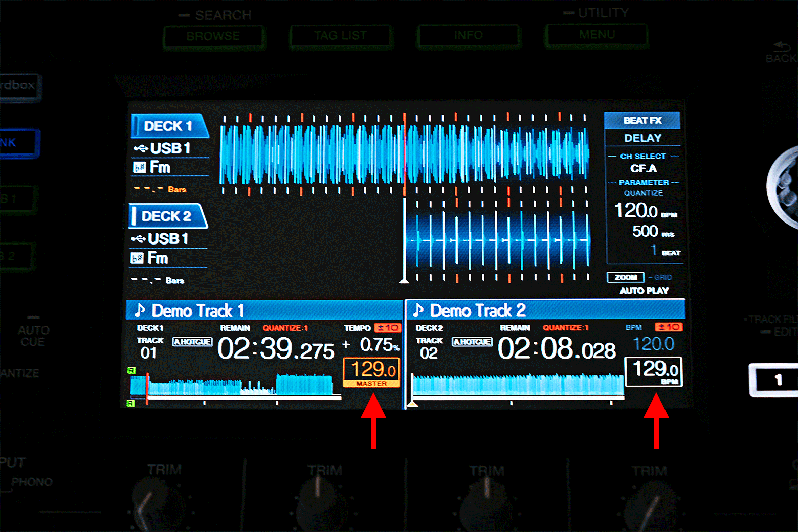Viewport: 798px width, 532px height.
Task: Select the DECK 2 tab
Action: tap(167, 216)
